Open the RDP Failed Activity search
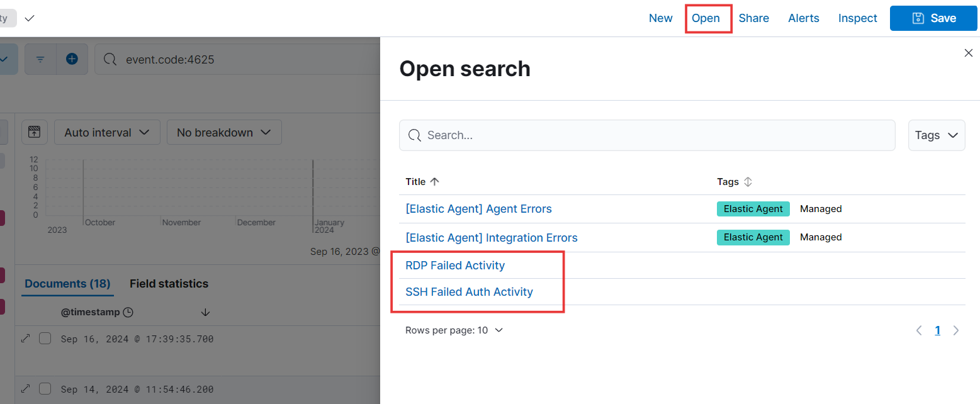Screen dimensions: 980x404 (x=455, y=265)
